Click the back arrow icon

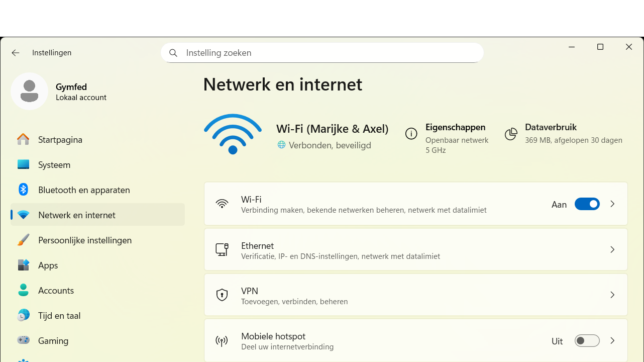pyautogui.click(x=16, y=53)
